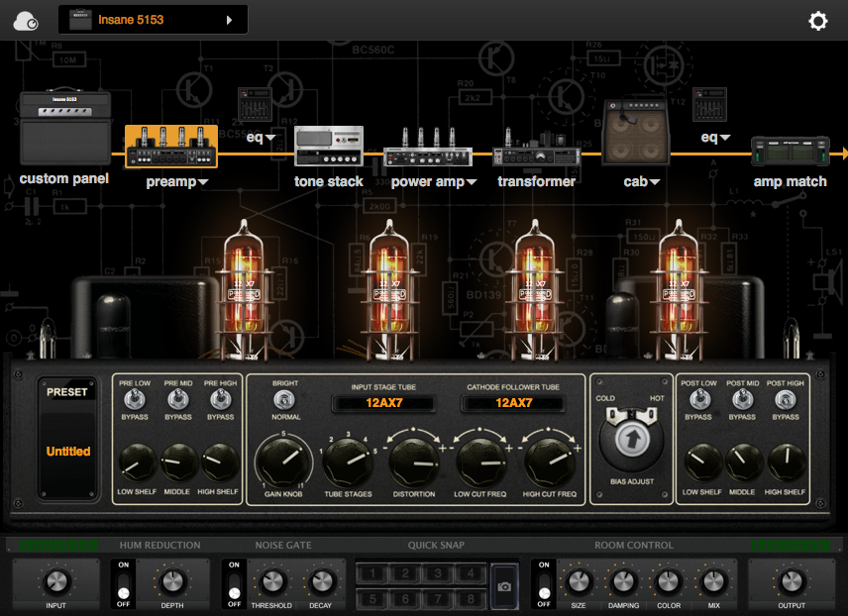This screenshot has height=616, width=848.
Task: Select the cab speaker cabinet icon
Action: point(634,133)
